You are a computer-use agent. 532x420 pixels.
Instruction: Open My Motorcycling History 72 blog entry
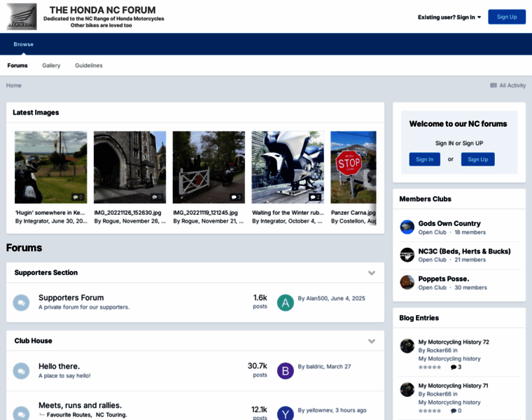pyautogui.click(x=454, y=342)
